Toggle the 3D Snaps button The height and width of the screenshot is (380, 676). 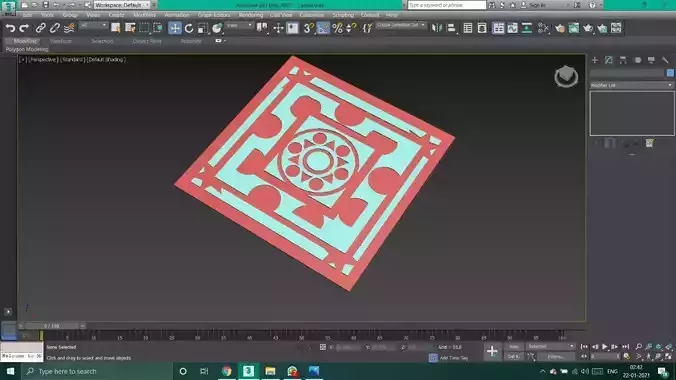pyautogui.click(x=308, y=28)
